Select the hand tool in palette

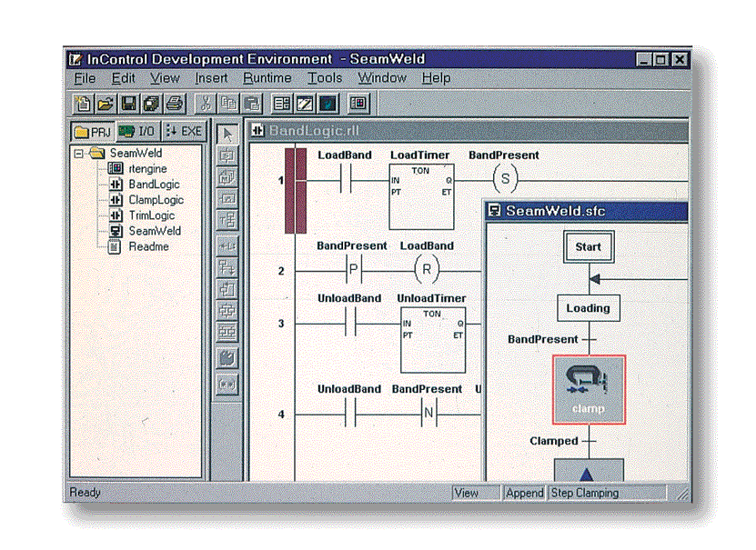coord(227,359)
